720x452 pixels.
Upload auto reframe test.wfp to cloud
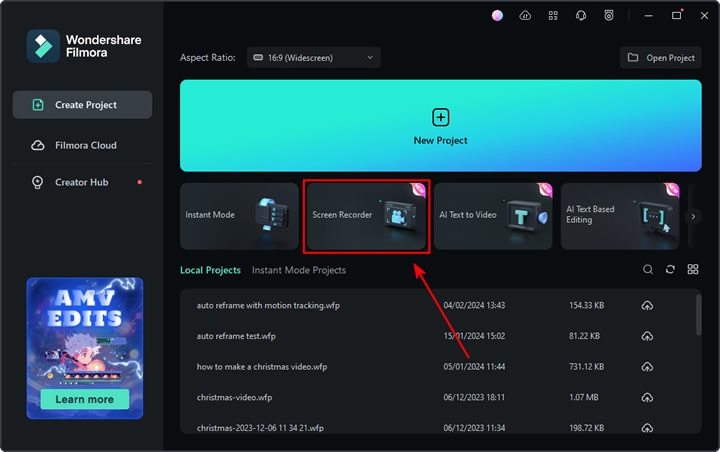click(x=647, y=336)
